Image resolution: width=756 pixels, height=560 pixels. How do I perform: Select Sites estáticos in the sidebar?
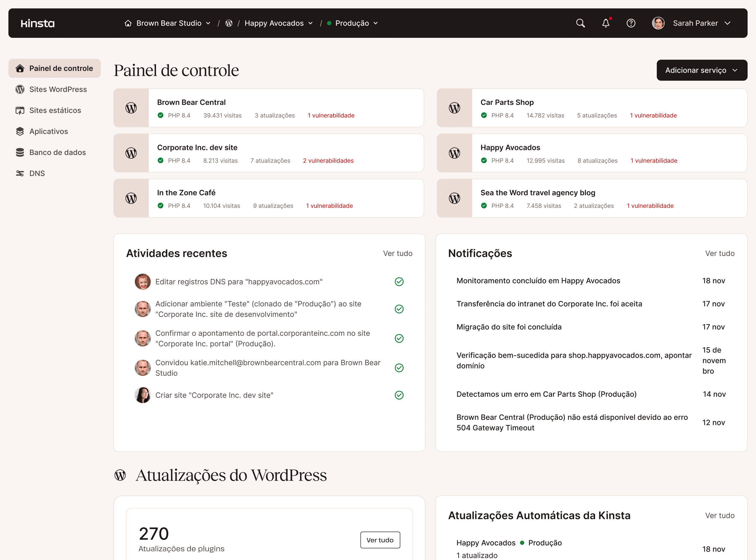(x=55, y=110)
